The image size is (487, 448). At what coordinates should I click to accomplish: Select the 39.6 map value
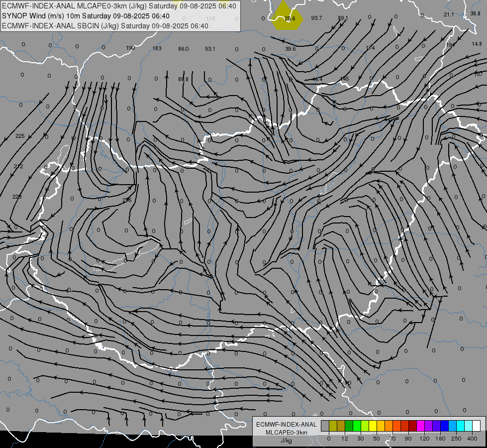point(291,49)
